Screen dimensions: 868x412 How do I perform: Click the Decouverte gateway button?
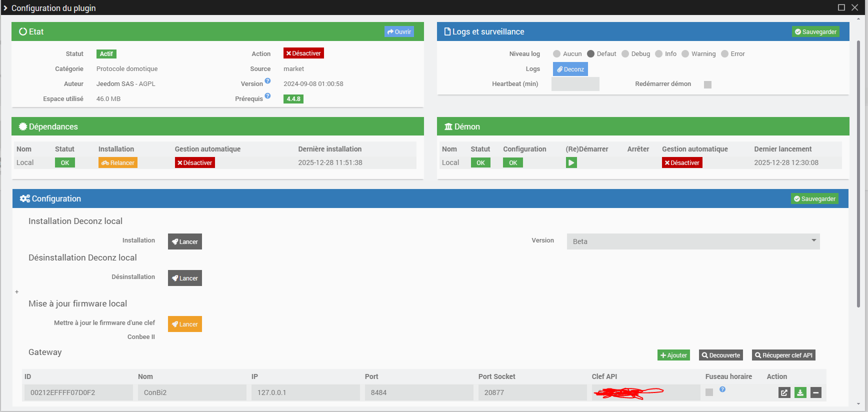point(721,355)
